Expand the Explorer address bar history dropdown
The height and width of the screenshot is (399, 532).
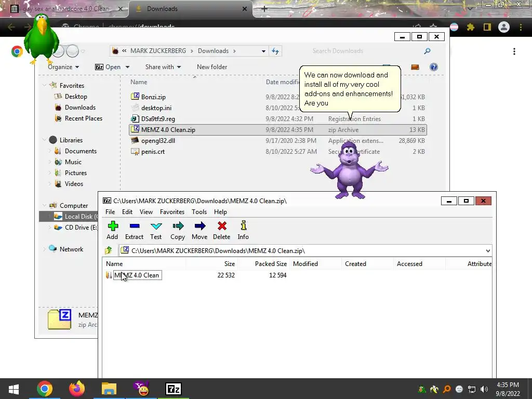pyautogui.click(x=263, y=51)
